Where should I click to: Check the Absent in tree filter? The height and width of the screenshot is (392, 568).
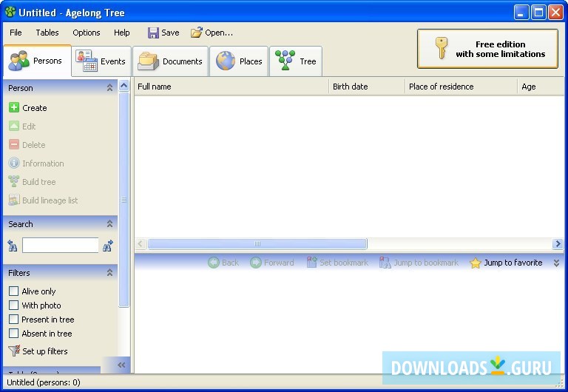(14, 334)
